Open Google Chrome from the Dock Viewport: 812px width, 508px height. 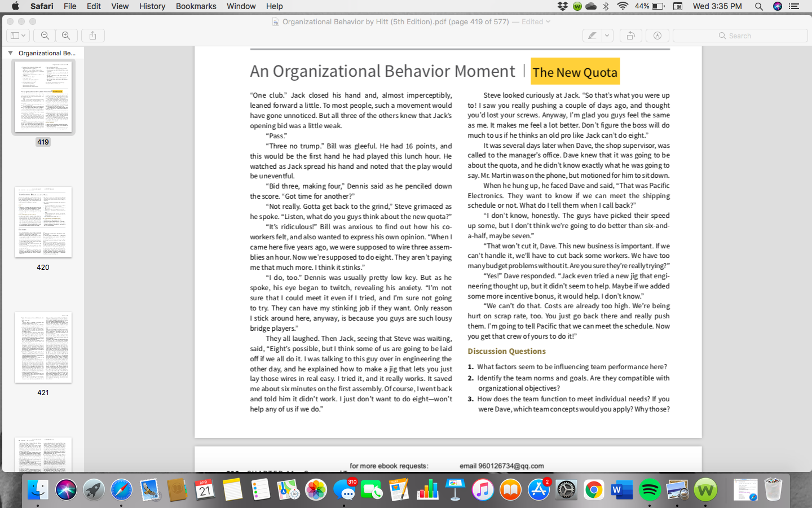pyautogui.click(x=594, y=489)
